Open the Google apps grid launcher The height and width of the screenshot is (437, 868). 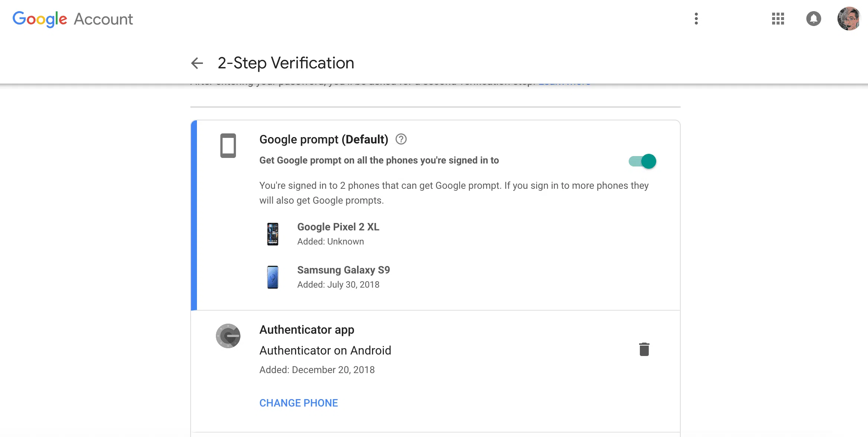[x=778, y=19]
